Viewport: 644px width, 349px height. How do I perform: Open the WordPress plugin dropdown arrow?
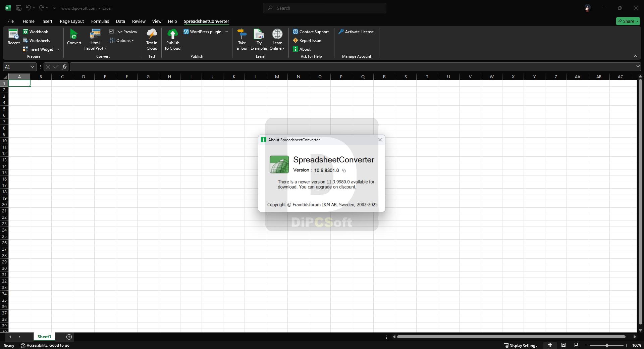click(226, 32)
